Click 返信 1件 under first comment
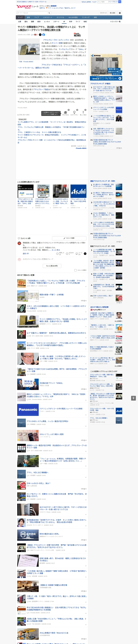 tap(26, 254)
